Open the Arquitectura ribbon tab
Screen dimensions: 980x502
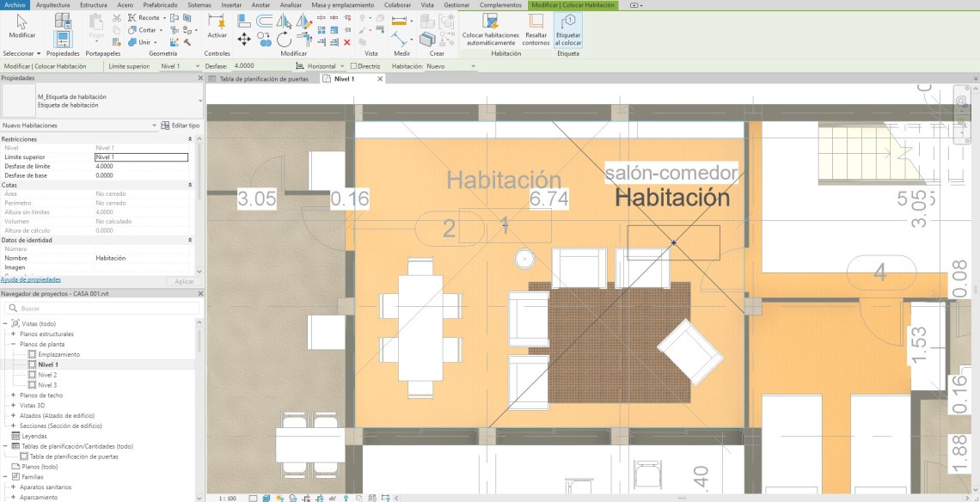coord(53,5)
